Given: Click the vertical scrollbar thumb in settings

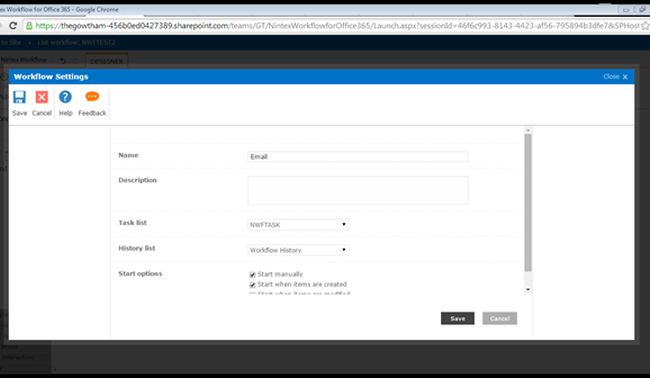Looking at the screenshot, I should click(528, 202).
